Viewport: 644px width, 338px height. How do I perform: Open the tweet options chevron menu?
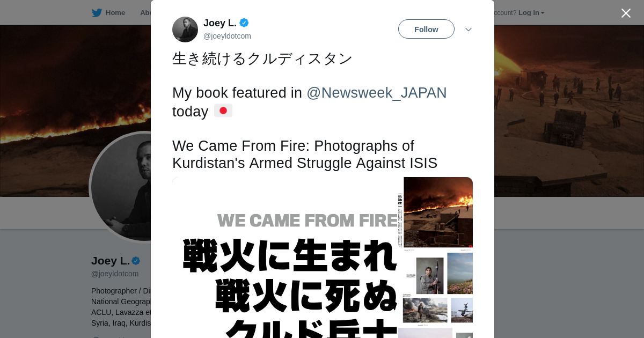469,30
